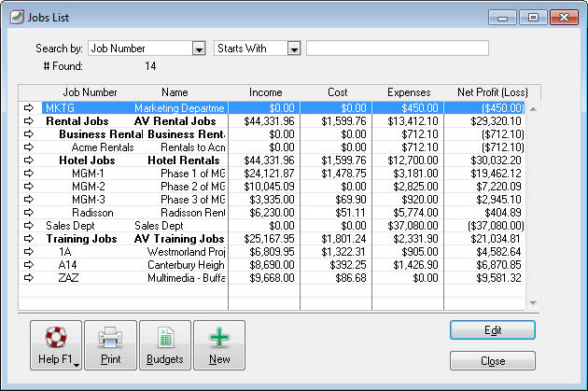Maximize the Jobs List window
The height and width of the screenshot is (391, 588).
pos(533,18)
